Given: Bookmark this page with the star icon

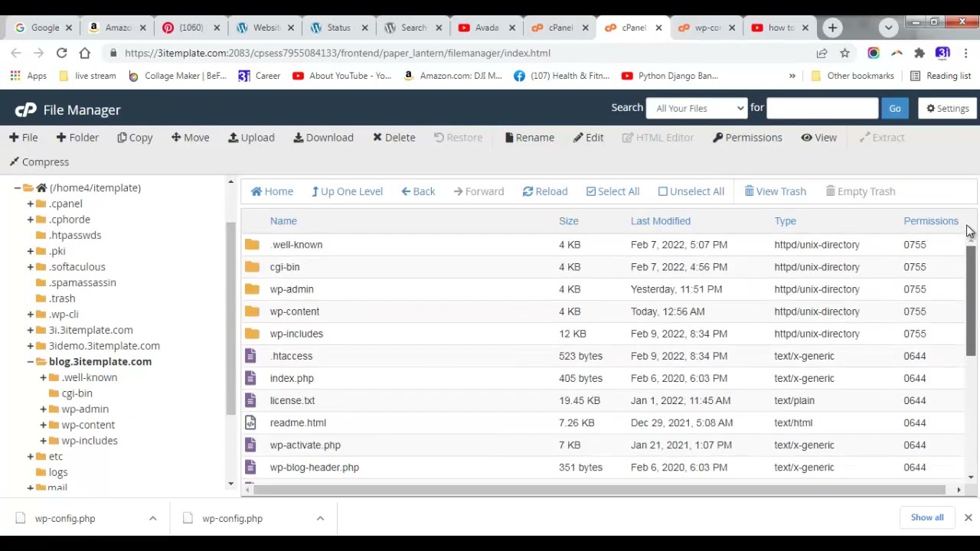Looking at the screenshot, I should click(844, 53).
